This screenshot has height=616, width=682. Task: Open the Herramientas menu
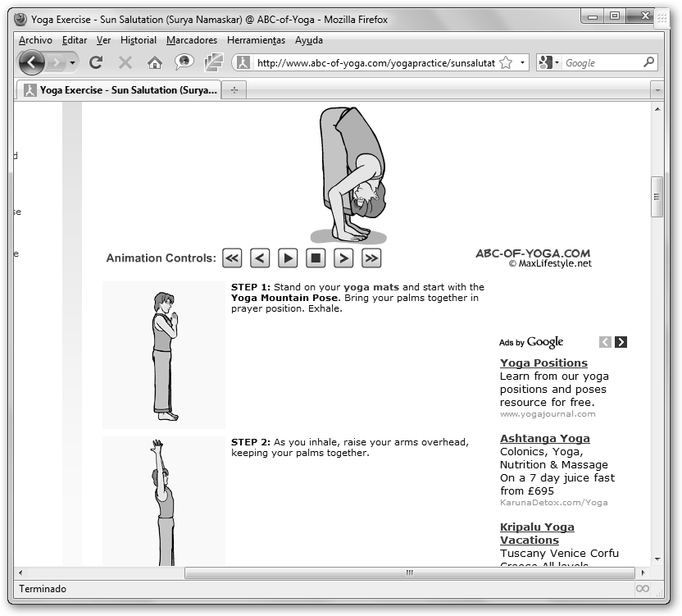point(256,40)
